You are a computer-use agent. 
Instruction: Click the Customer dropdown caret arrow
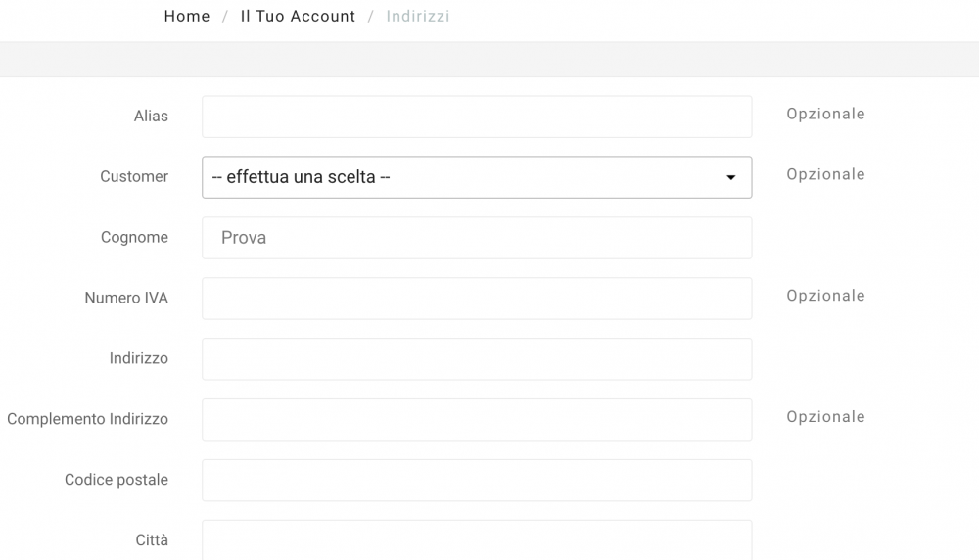pyautogui.click(x=730, y=178)
